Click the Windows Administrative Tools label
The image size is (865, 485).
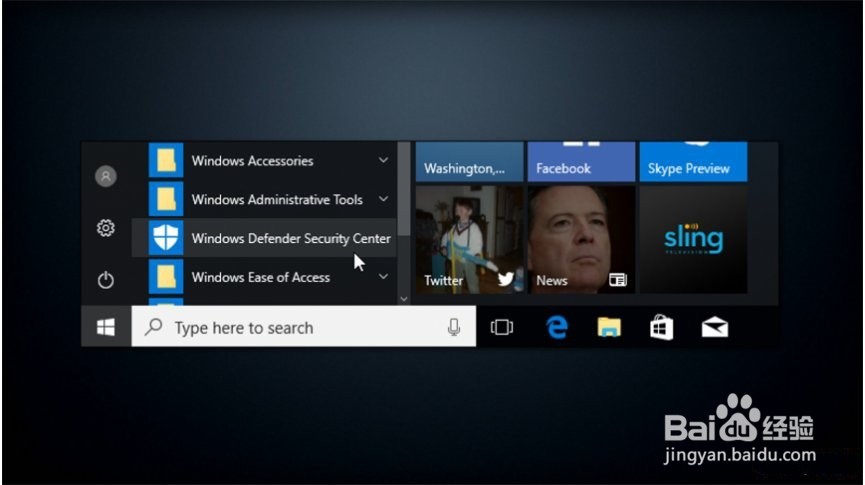click(x=277, y=199)
